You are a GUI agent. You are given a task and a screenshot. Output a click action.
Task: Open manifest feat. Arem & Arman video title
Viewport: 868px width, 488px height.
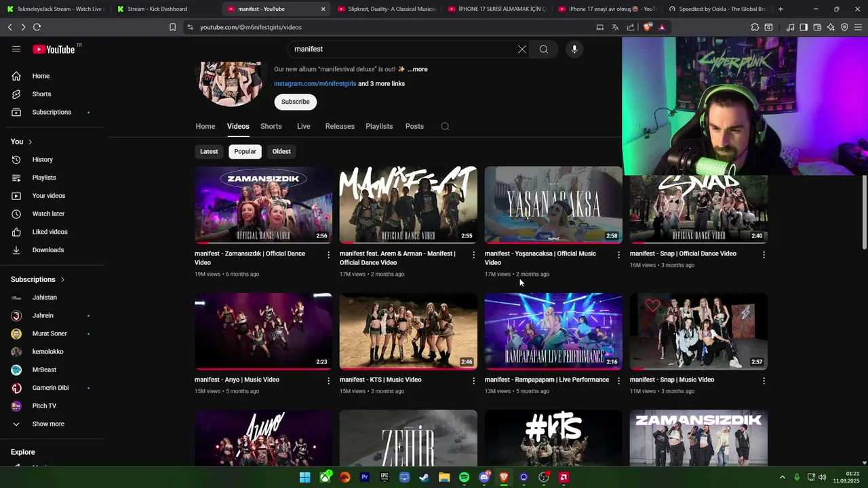click(x=397, y=258)
